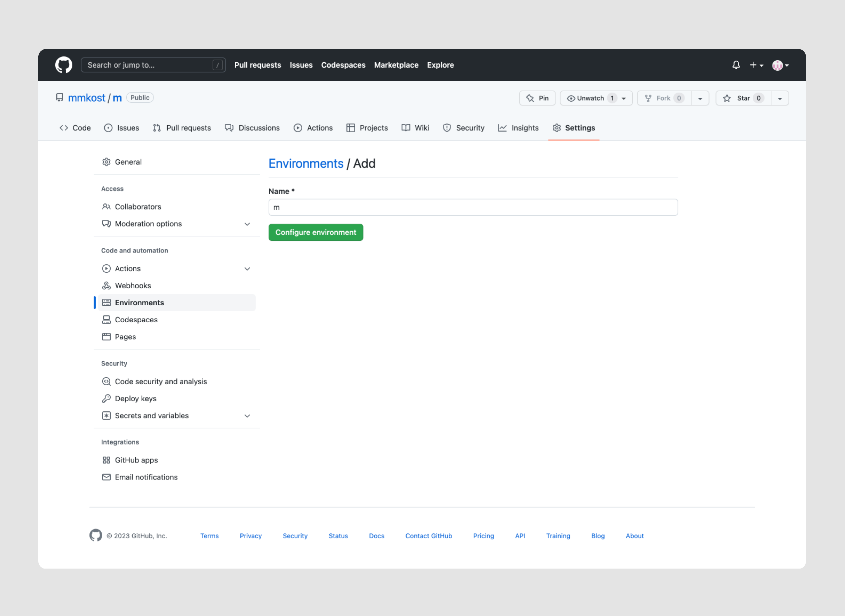Open the Discussions tab

[x=252, y=128]
